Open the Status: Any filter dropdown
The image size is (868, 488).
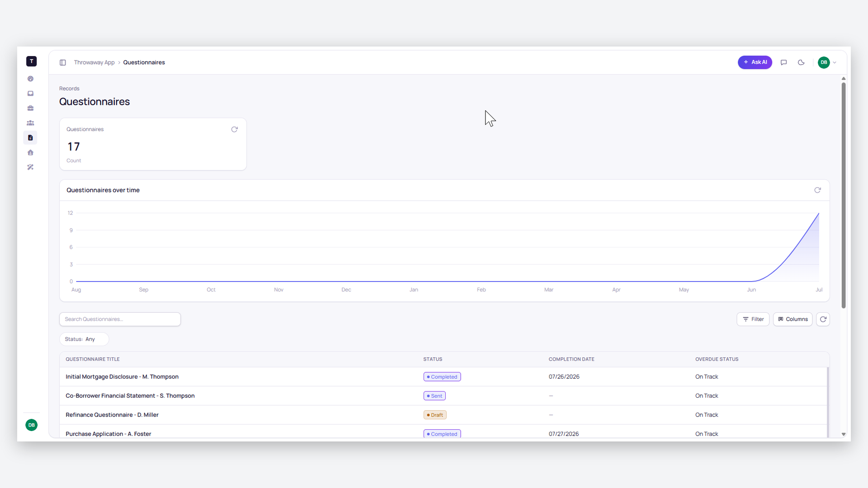[x=84, y=339]
